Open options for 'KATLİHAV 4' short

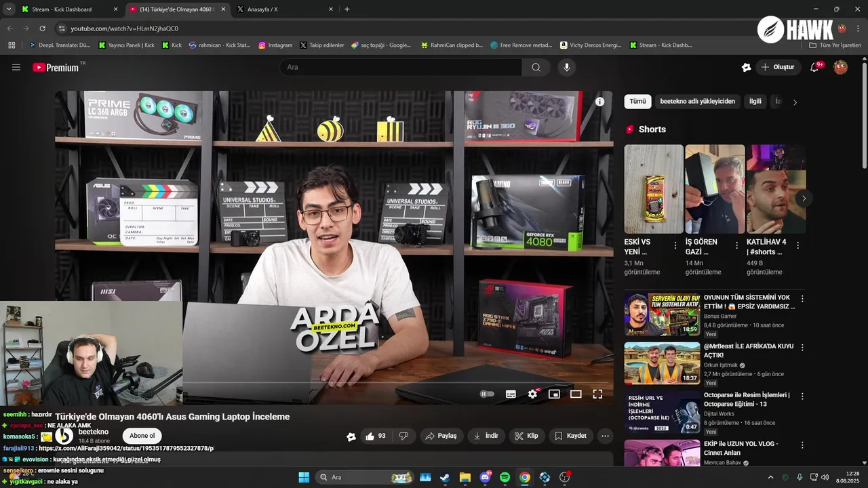pos(797,245)
